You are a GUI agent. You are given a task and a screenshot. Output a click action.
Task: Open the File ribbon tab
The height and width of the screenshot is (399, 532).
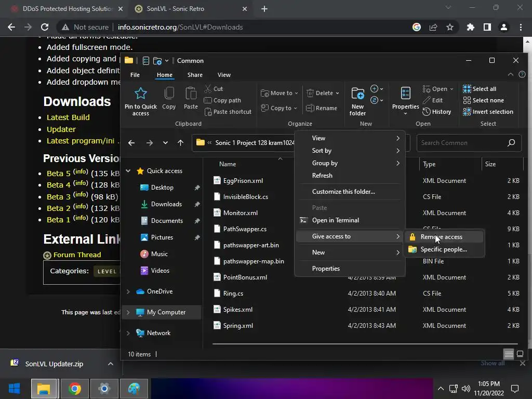click(x=135, y=75)
